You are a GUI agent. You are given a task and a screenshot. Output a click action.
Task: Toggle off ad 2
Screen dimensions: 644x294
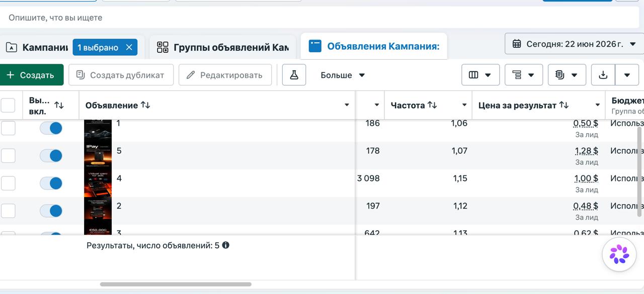click(51, 211)
